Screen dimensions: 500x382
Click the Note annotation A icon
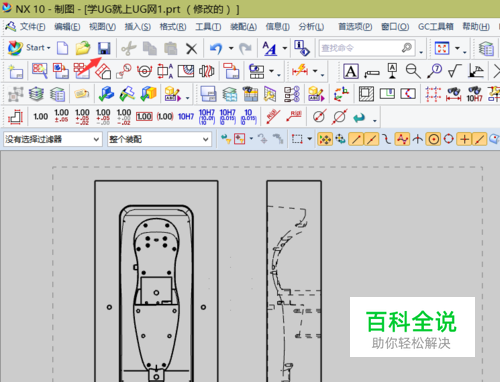click(x=351, y=71)
